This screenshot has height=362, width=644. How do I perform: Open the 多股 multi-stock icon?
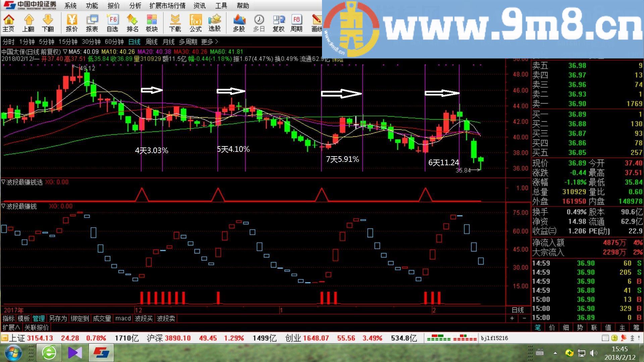(239, 23)
